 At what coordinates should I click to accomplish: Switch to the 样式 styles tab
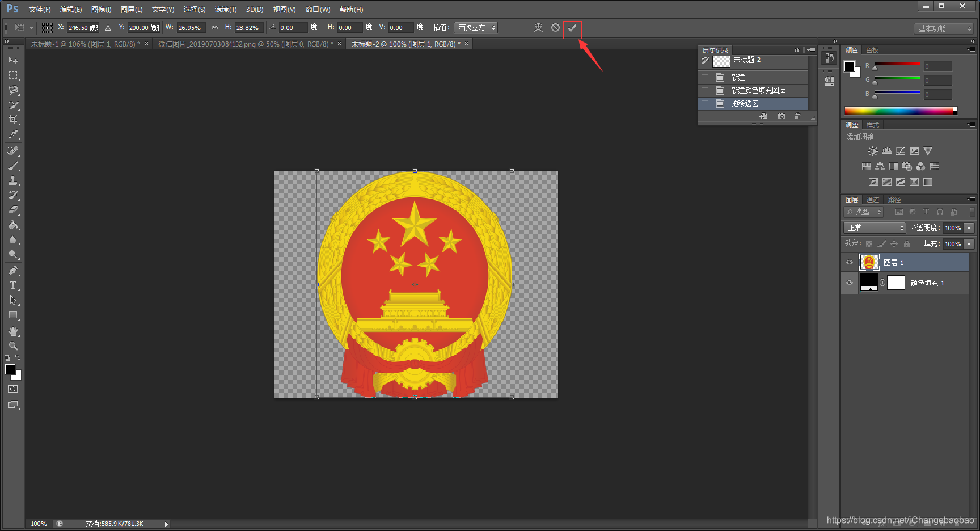(873, 125)
